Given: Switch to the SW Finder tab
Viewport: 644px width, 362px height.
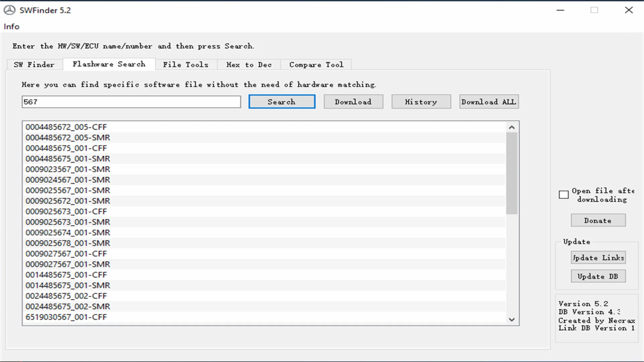Looking at the screenshot, I should coord(34,65).
